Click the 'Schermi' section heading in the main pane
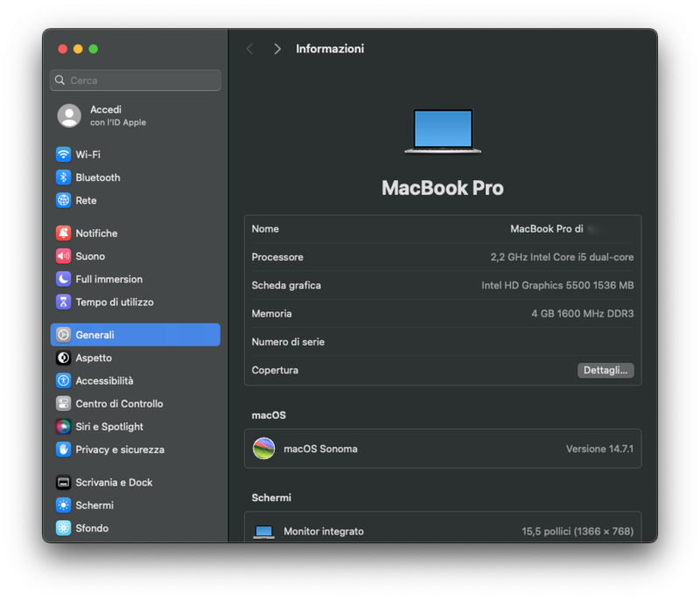 [x=271, y=498]
